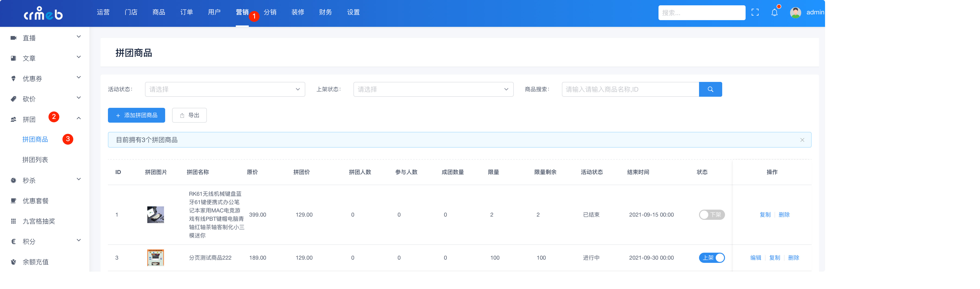Click 复制 for 分页测试商品222
The image size is (980, 289).
774,258
